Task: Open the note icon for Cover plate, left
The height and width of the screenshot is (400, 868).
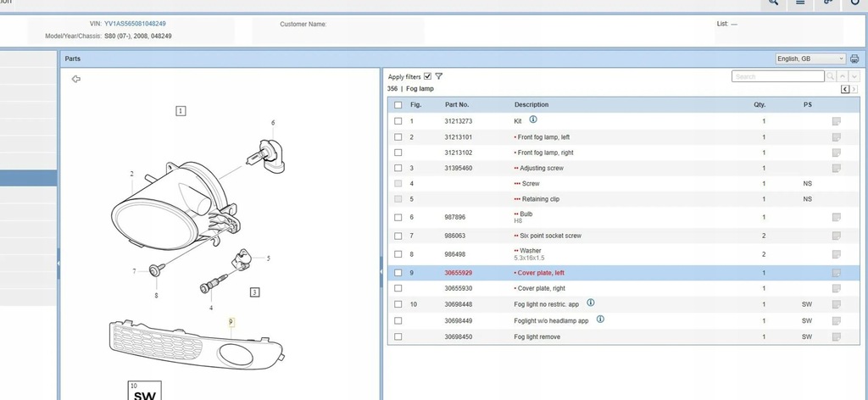Action: click(837, 273)
